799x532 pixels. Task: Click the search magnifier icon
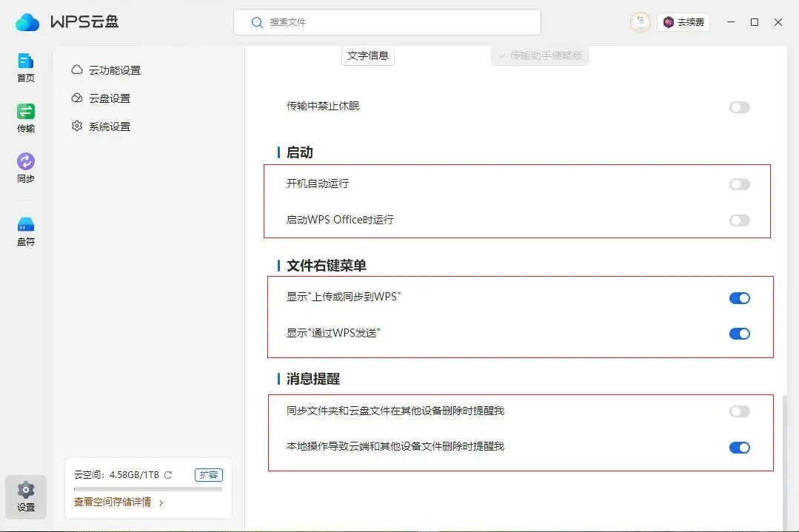tap(257, 22)
